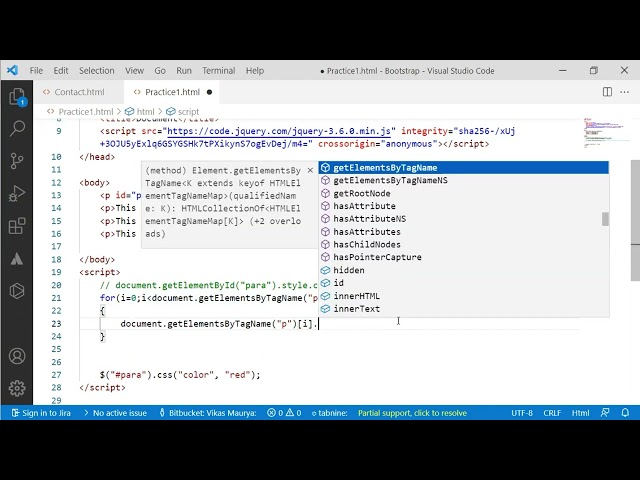Open Source Control view
This screenshot has width=640, height=480.
(17, 161)
